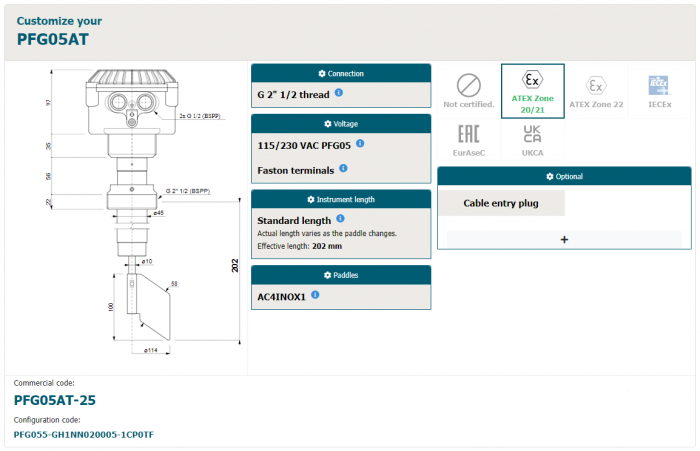
Task: Select UKCA certification tile
Action: click(533, 140)
